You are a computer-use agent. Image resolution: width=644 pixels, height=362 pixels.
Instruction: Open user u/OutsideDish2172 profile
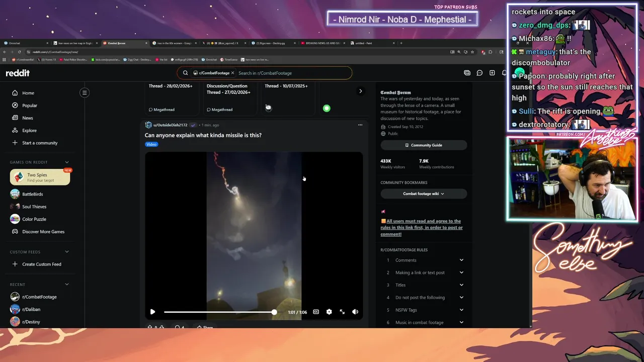(170, 125)
